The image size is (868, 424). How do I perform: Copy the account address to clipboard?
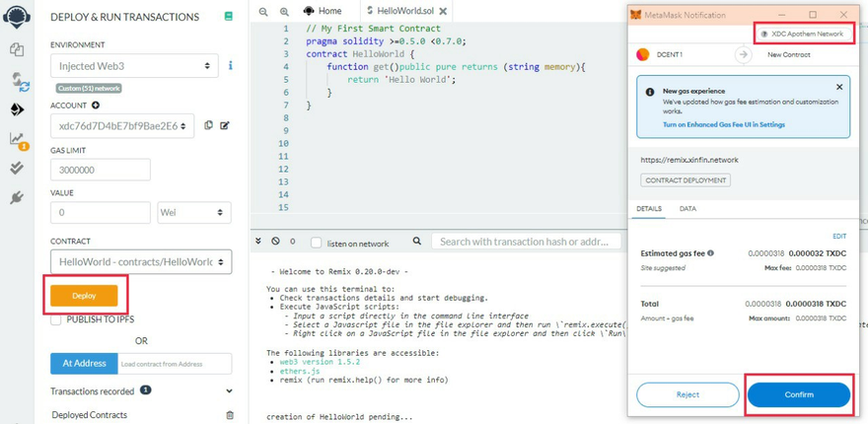(x=208, y=125)
